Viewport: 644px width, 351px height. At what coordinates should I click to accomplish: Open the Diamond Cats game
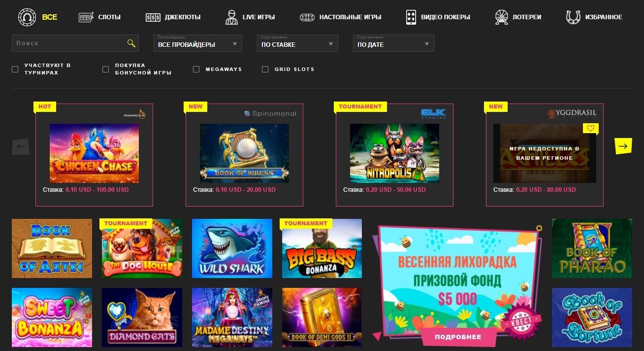tap(142, 317)
